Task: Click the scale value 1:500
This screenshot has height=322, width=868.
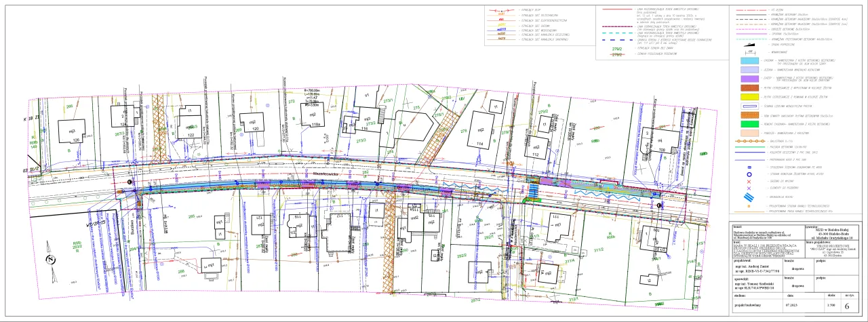Action: pos(831,305)
